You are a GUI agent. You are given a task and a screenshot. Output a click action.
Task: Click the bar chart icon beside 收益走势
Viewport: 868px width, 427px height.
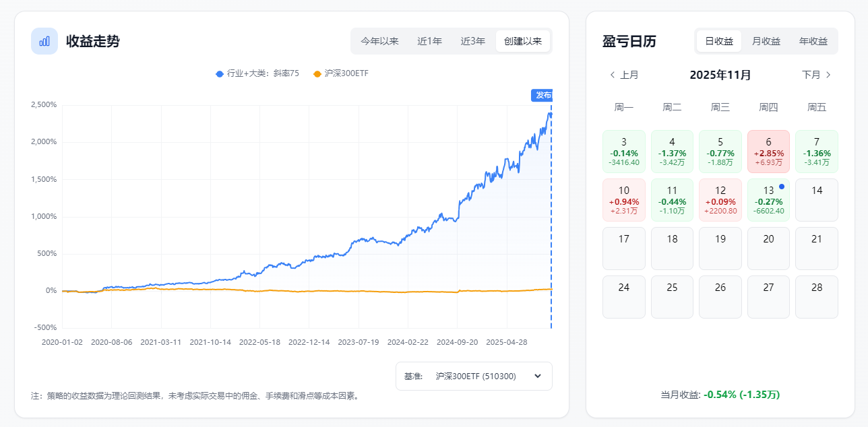pos(44,41)
